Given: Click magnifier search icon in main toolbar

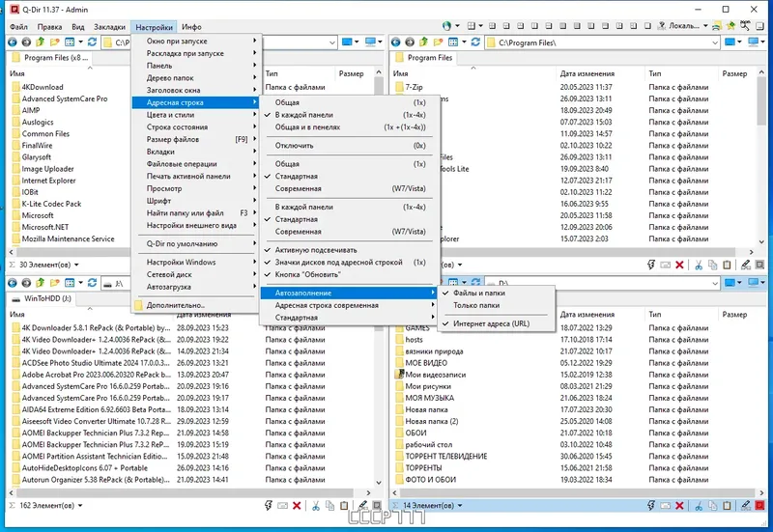Looking at the screenshot, I should pos(744,26).
